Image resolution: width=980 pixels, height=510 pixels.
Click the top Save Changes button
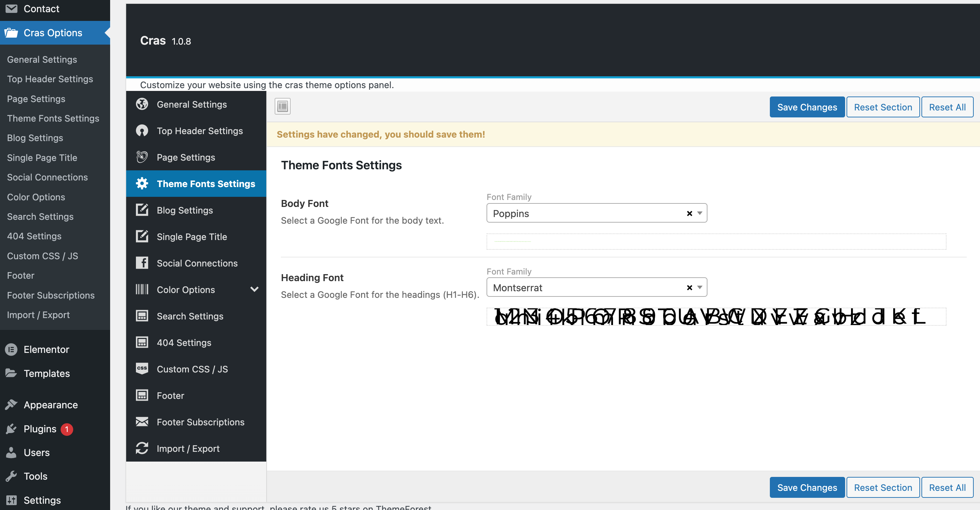(x=806, y=107)
